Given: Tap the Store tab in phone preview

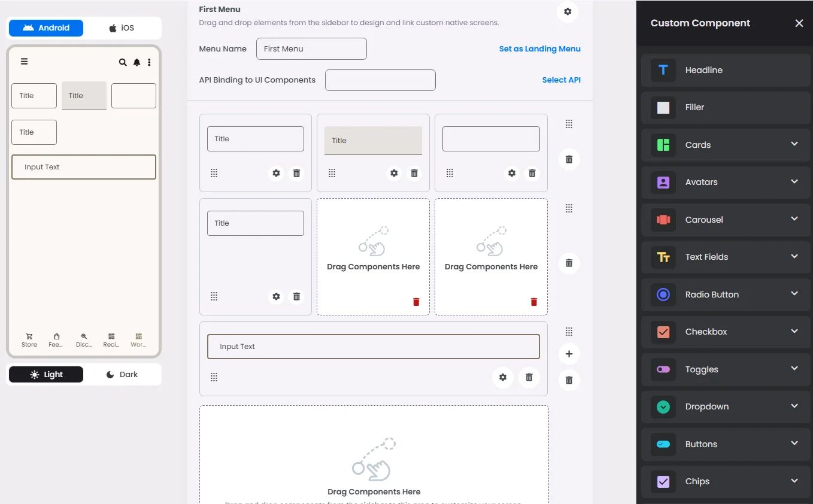Looking at the screenshot, I should tap(29, 340).
